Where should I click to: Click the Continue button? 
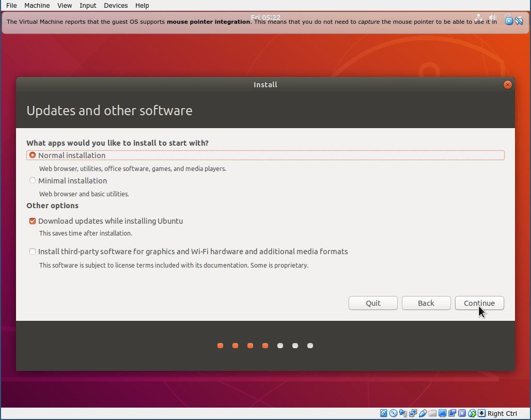pyautogui.click(x=479, y=303)
